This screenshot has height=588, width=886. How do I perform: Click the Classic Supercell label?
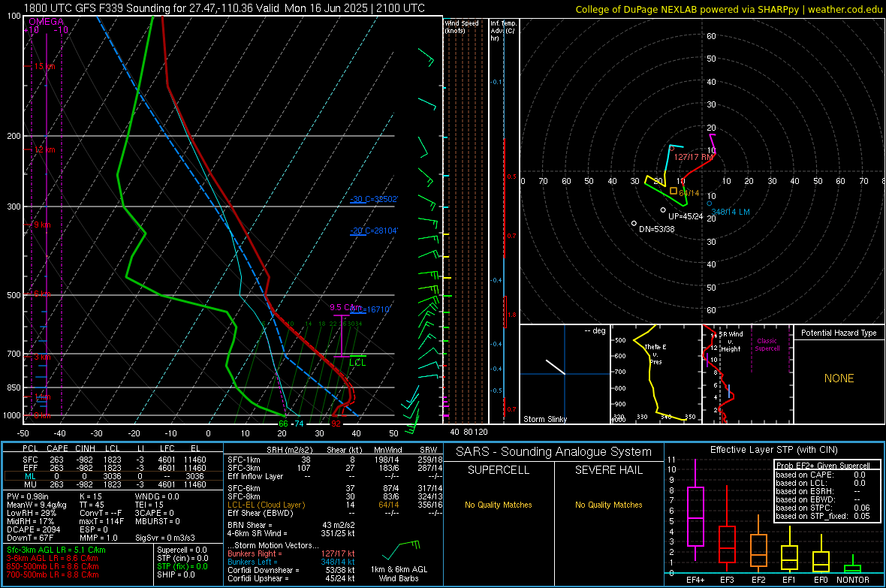(767, 345)
